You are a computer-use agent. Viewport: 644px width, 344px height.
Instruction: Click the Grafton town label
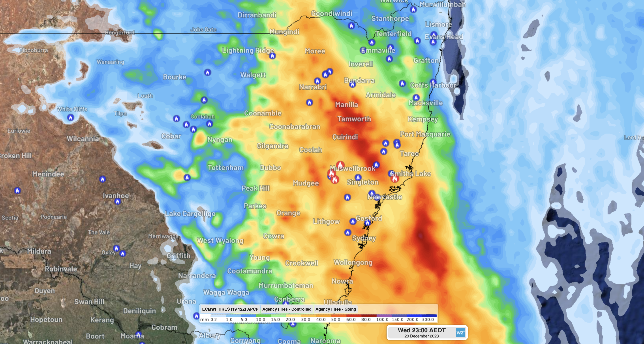pos(426,60)
